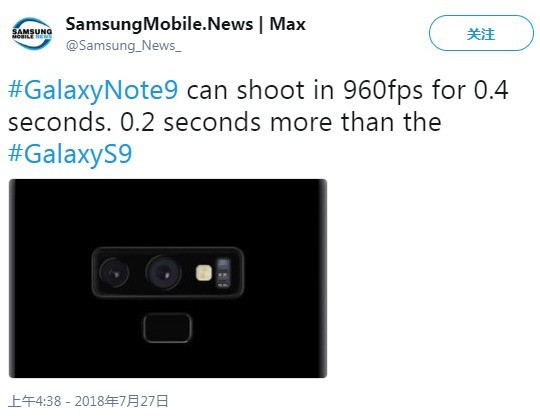Screen dimensions: 540x417
Task: Open the #GalaxyNote9 hashtag
Action: coord(93,90)
